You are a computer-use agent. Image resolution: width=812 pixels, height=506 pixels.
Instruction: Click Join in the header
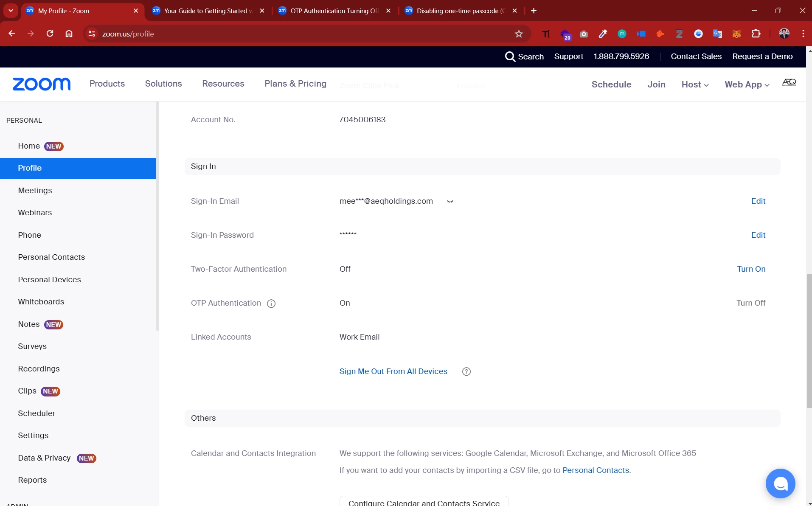click(656, 84)
